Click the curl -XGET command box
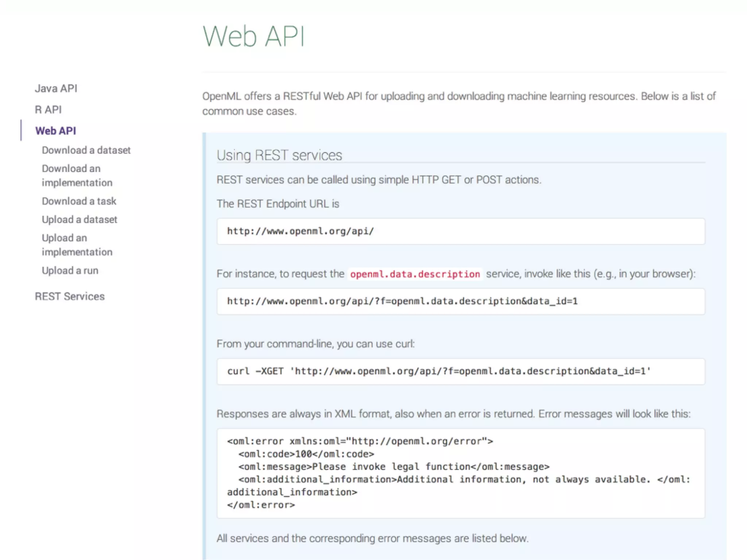The image size is (747, 560). (x=460, y=371)
